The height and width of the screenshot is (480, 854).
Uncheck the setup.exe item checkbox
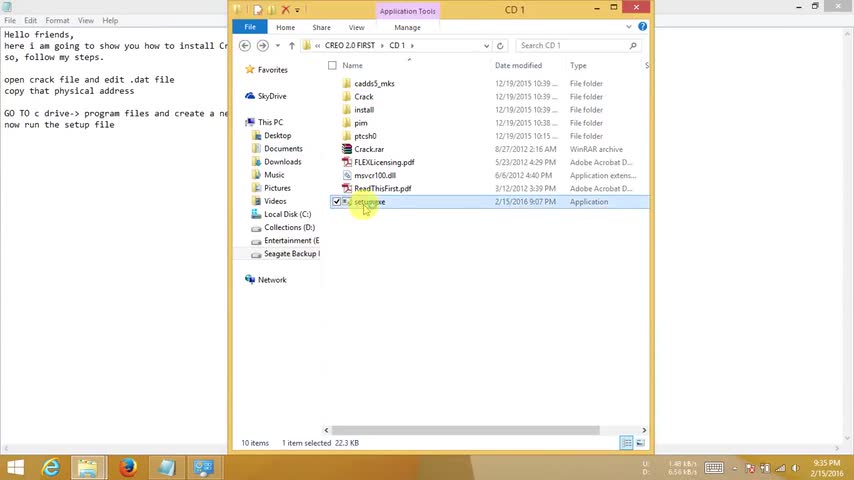pos(337,202)
